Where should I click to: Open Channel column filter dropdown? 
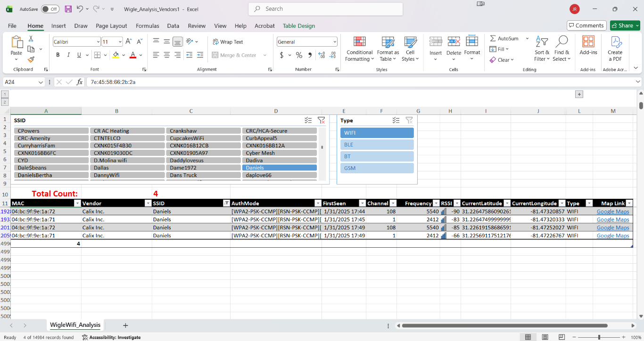point(394,203)
